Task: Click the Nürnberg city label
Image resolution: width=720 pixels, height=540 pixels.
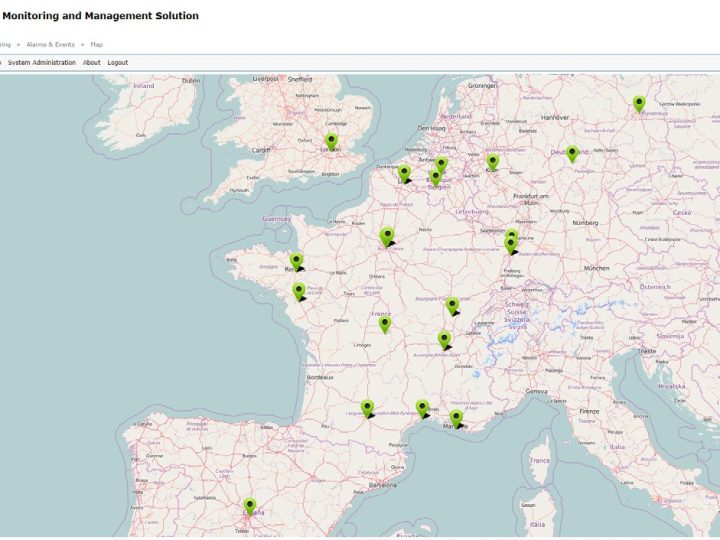Action: pos(585,223)
